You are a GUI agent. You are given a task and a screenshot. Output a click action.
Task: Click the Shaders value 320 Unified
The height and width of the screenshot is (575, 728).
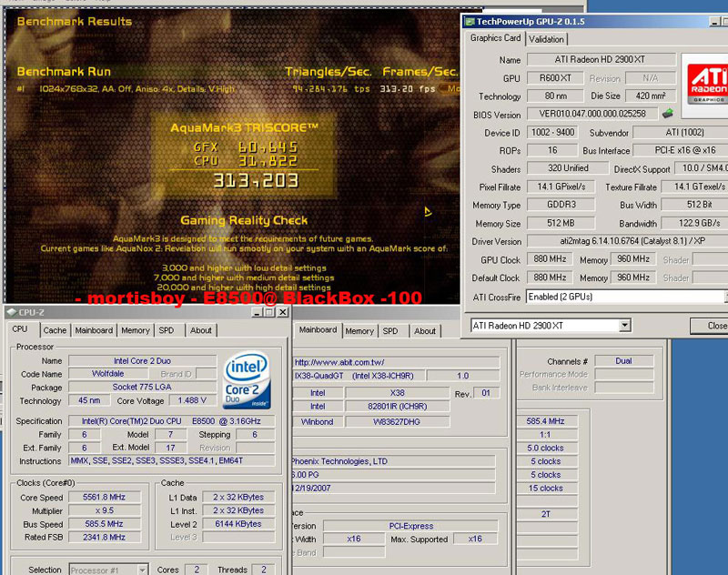tap(567, 168)
